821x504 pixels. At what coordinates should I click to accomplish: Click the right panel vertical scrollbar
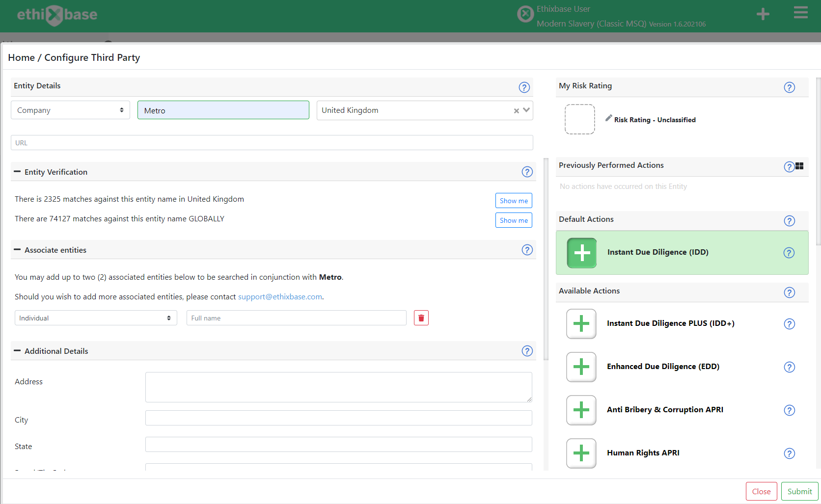point(818,161)
